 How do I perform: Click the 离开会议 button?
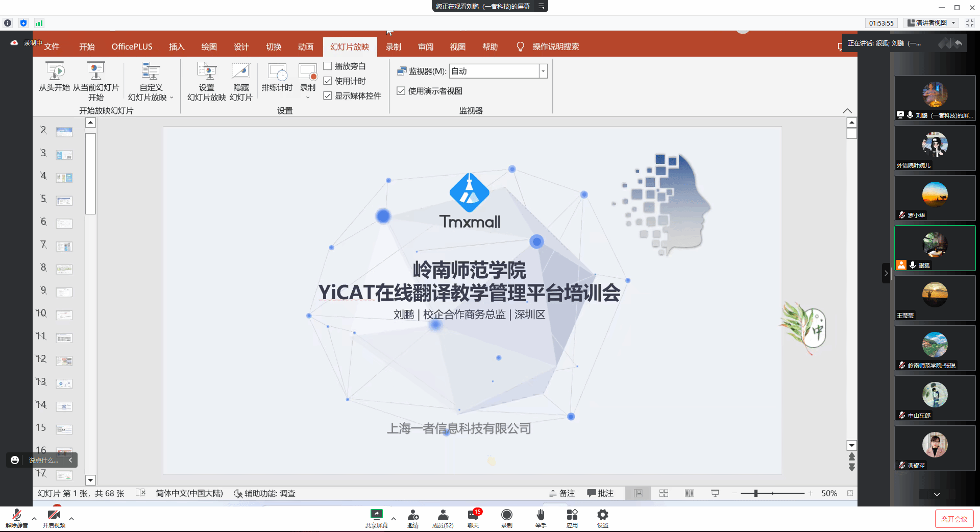tap(954, 519)
